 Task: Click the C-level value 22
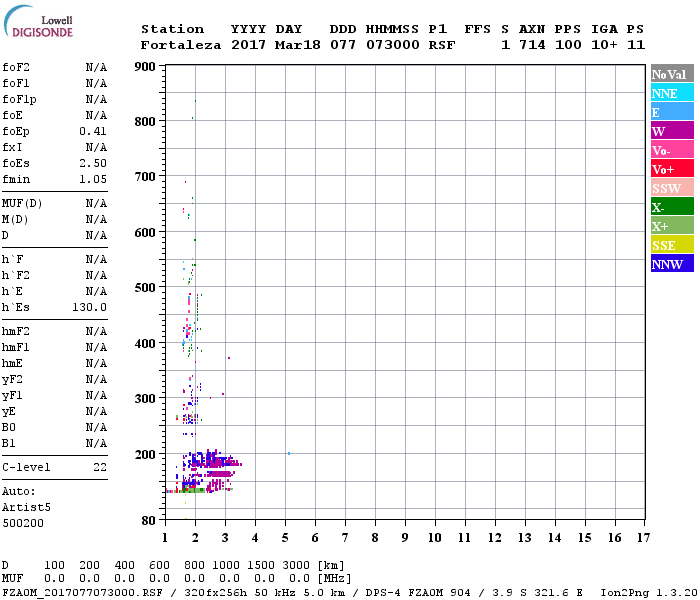point(100,467)
